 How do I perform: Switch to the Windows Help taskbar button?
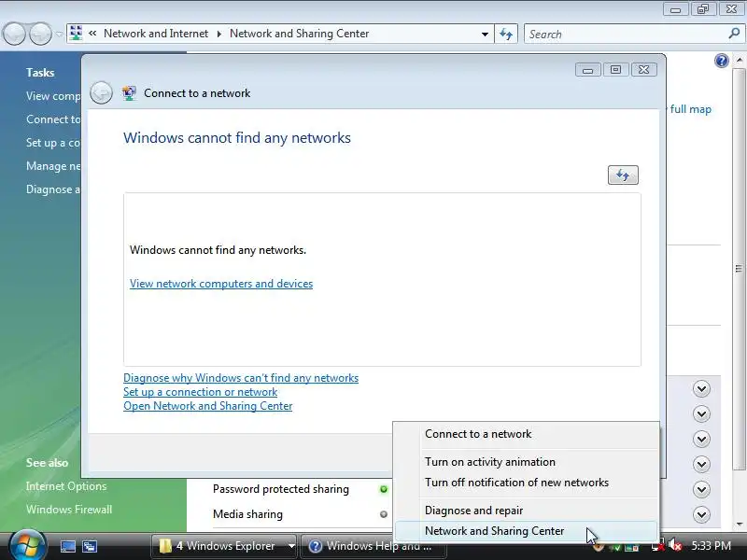373,546
